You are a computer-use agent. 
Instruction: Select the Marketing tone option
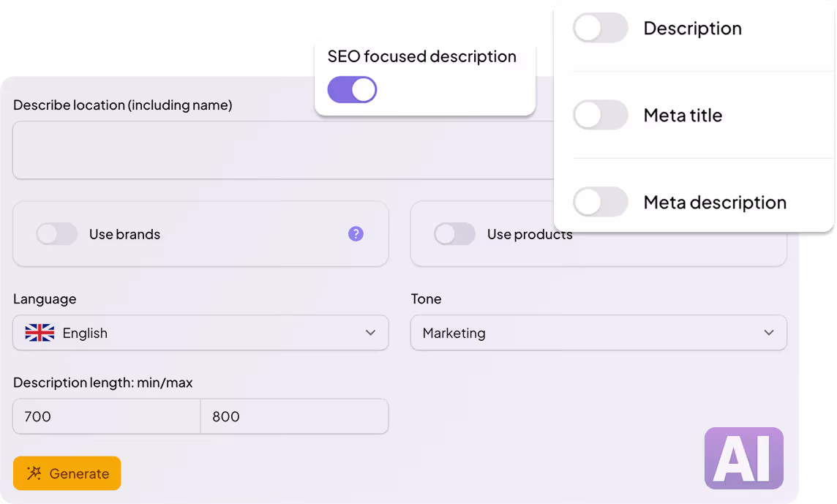(454, 333)
